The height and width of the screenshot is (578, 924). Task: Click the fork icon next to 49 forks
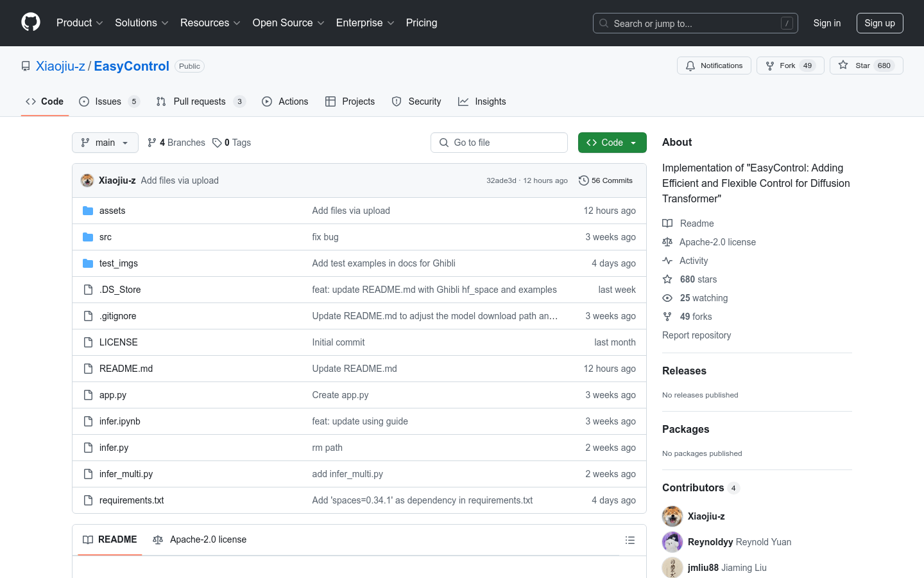(x=667, y=317)
